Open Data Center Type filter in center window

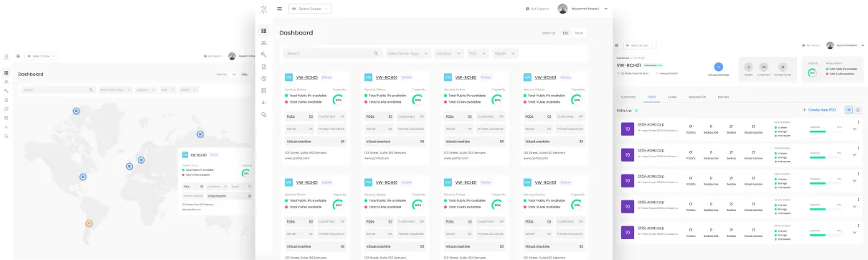(408, 53)
